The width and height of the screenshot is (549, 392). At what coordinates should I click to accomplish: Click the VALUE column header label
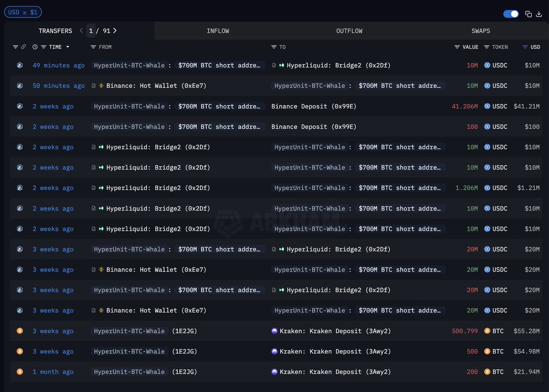click(x=471, y=47)
